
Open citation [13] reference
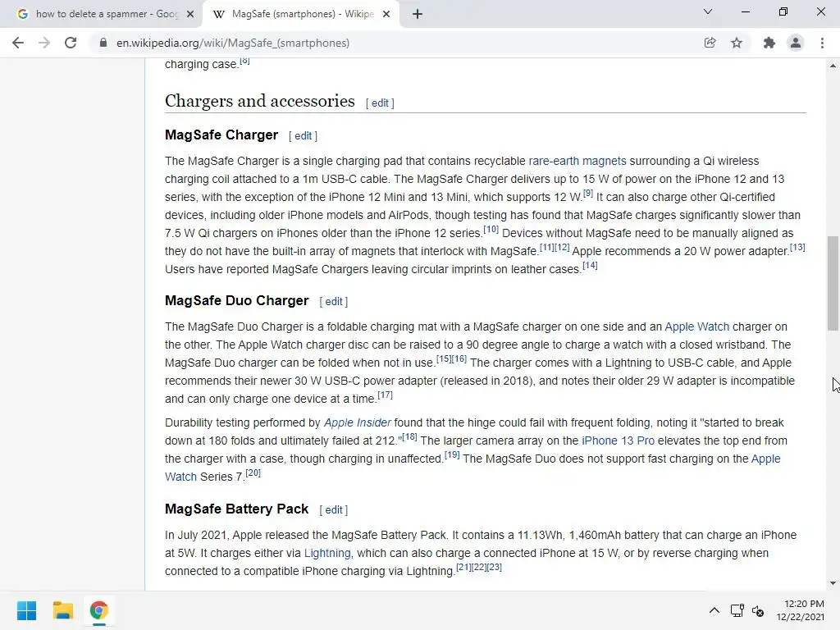click(797, 248)
